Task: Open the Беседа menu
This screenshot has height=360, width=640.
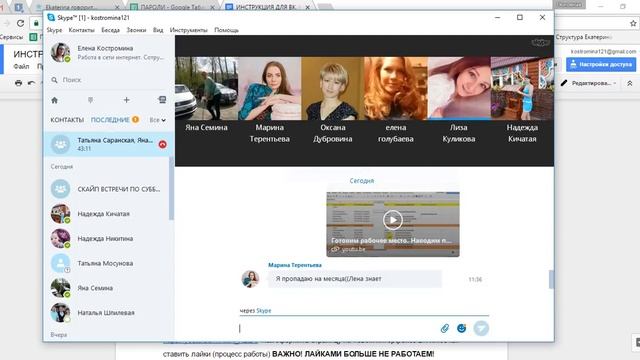Action: (x=111, y=30)
